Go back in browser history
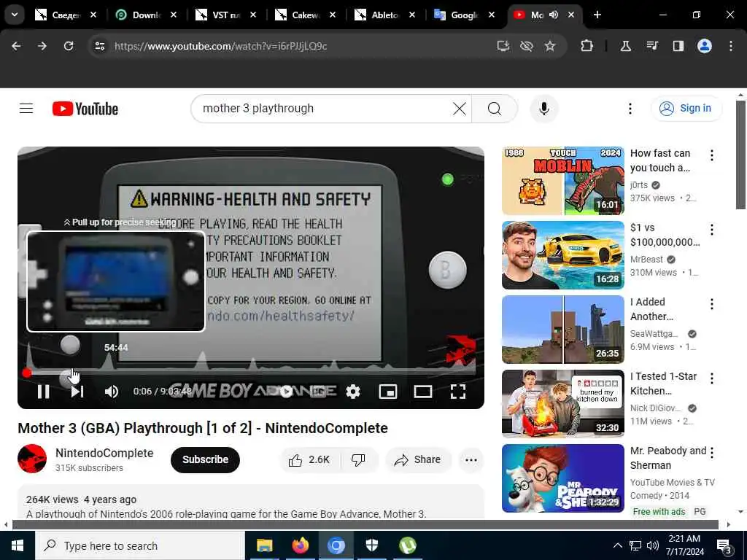Image resolution: width=747 pixels, height=560 pixels. pyautogui.click(x=16, y=46)
